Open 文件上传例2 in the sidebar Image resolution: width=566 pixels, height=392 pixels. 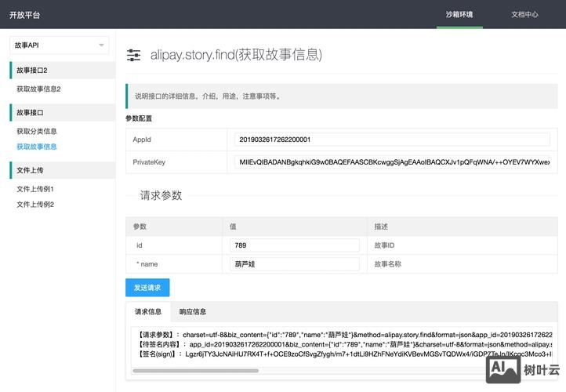35,205
